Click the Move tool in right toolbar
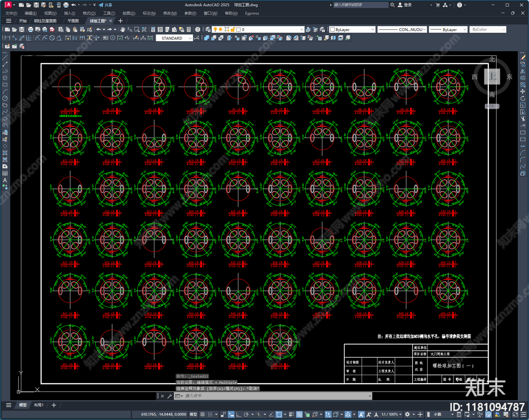The image size is (529, 420). (523, 91)
